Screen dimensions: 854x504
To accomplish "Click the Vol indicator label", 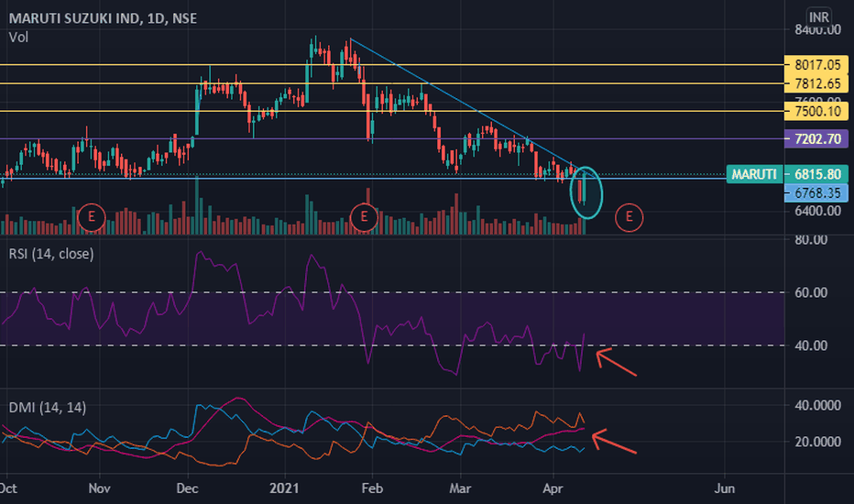I will point(18,38).
